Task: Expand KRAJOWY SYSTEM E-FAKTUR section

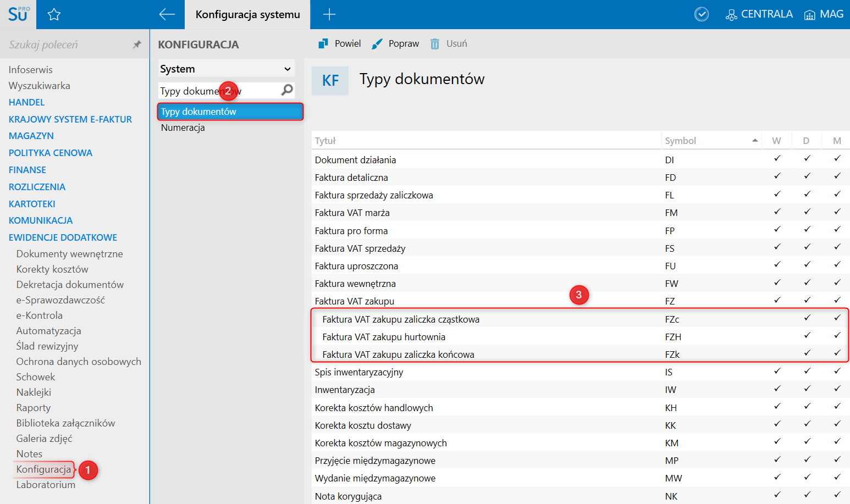Action: click(70, 119)
